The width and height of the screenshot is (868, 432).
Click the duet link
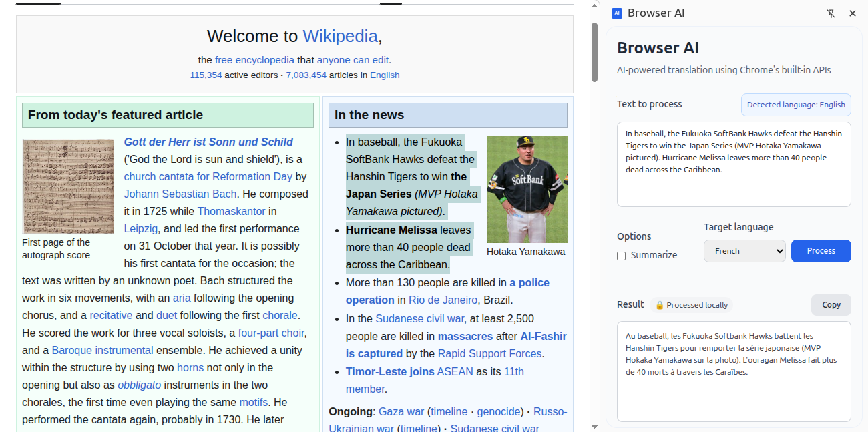(167, 315)
